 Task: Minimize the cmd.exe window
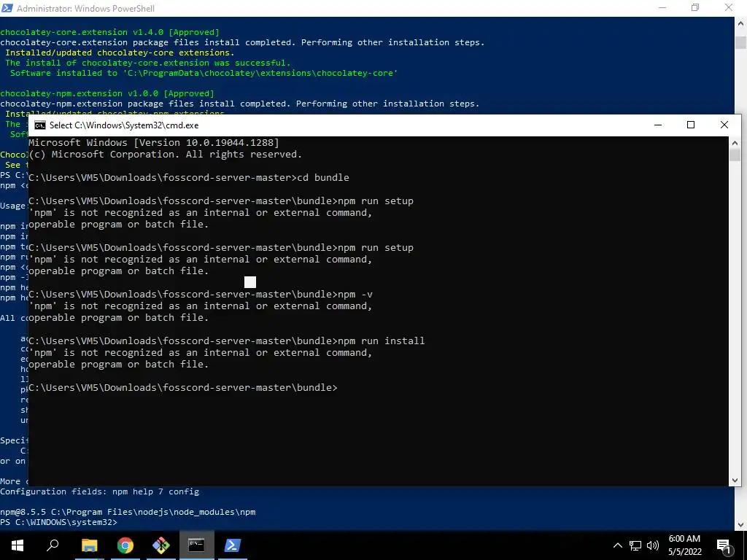658,125
